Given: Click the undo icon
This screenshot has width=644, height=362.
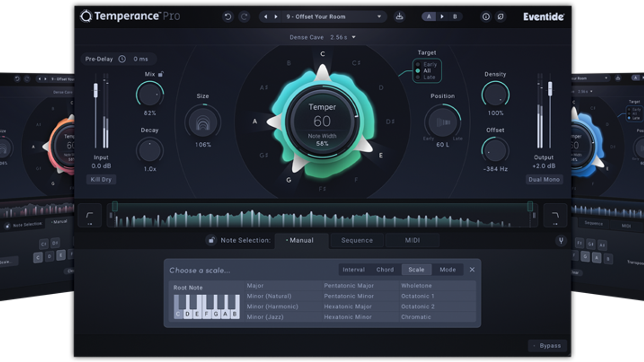Looking at the screenshot, I should [x=228, y=17].
